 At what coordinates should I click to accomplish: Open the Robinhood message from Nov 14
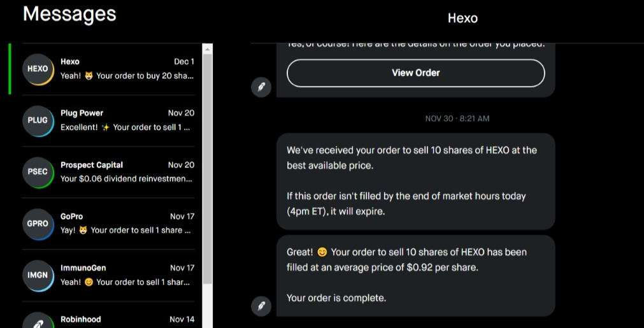coord(127,320)
